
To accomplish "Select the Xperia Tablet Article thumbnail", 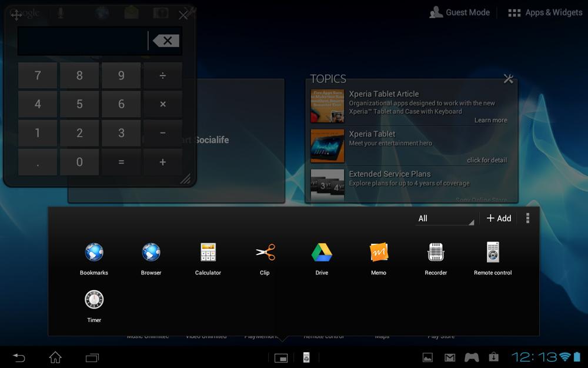I will (328, 106).
